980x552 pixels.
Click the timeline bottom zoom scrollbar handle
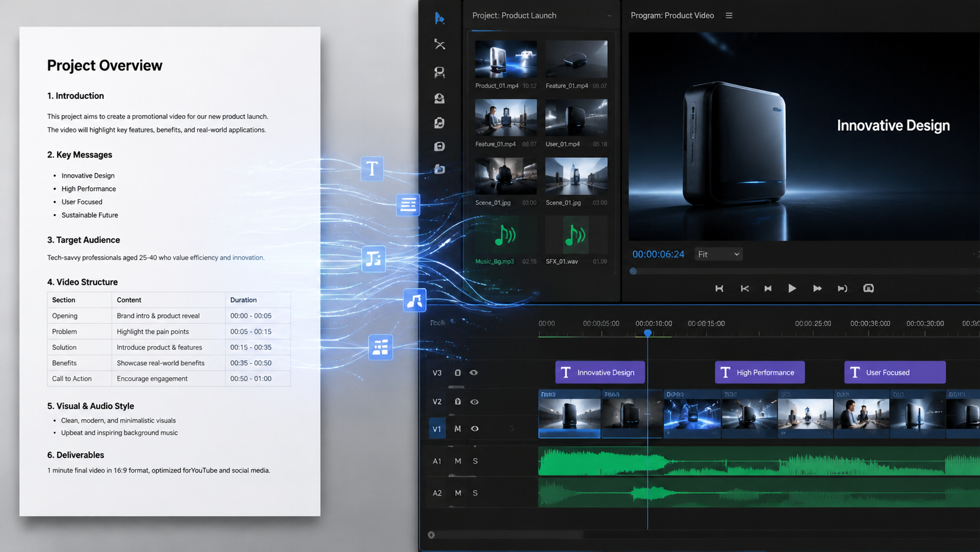[x=431, y=535]
